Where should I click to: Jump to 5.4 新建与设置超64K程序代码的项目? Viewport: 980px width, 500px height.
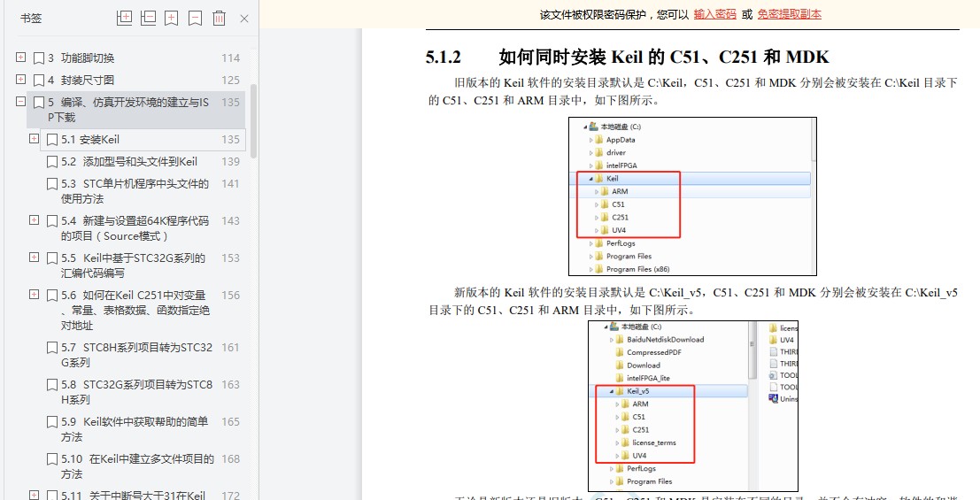point(135,228)
